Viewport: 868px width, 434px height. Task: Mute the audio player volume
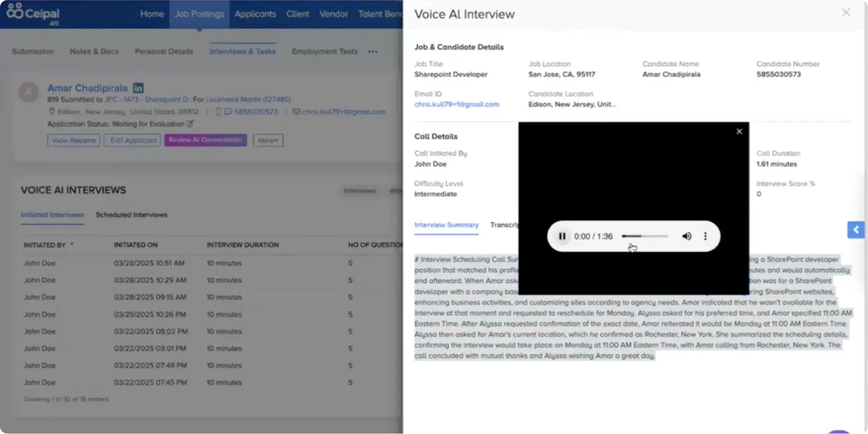tap(687, 236)
